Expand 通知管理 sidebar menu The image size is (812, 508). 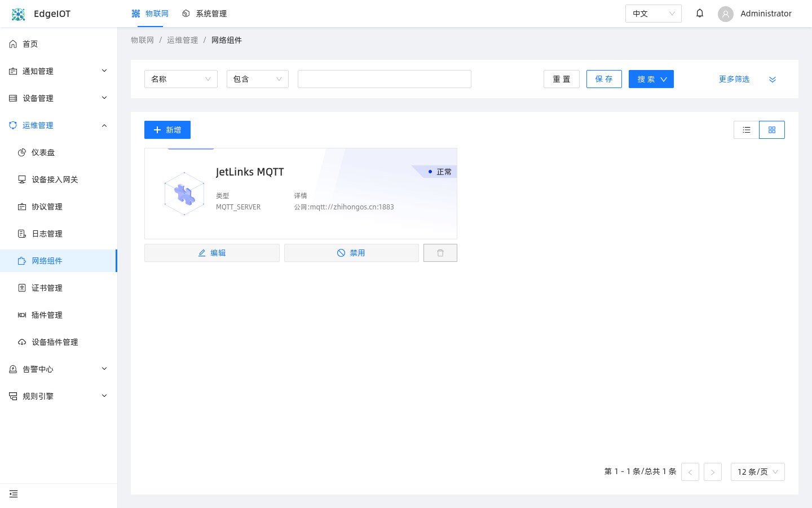point(59,71)
